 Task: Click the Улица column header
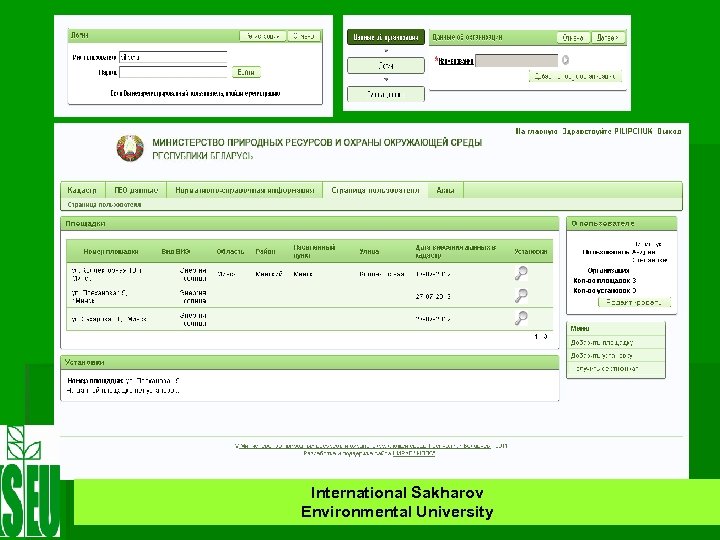click(x=369, y=252)
